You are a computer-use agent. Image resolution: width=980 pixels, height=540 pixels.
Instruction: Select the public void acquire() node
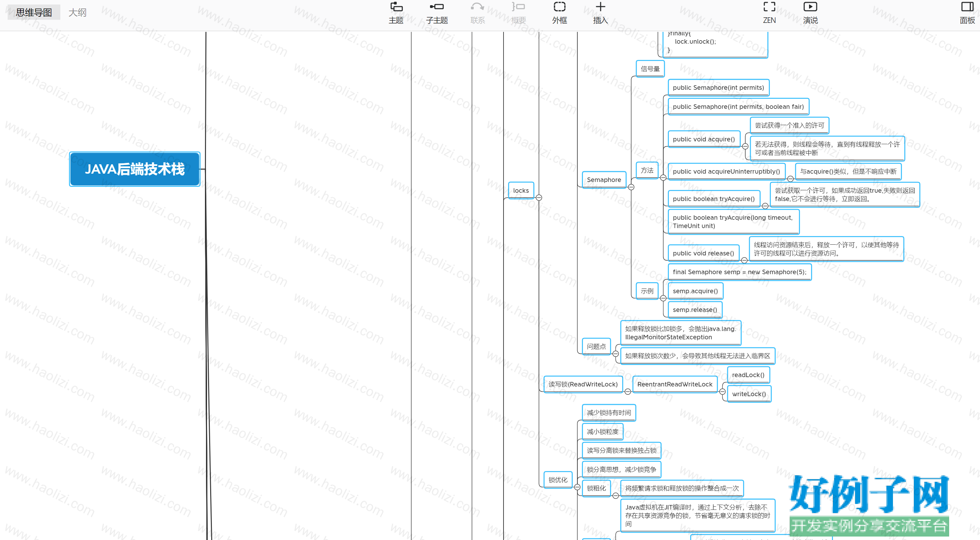pyautogui.click(x=704, y=139)
